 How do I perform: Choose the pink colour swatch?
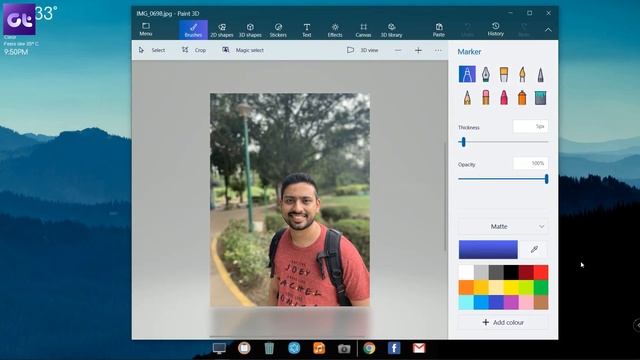coord(526,302)
